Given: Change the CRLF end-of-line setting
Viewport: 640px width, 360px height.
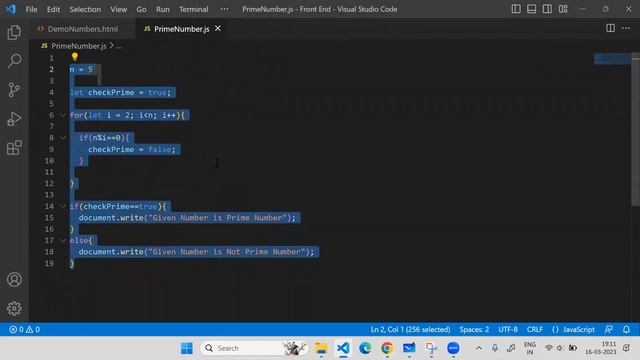Looking at the screenshot, I should [x=535, y=329].
